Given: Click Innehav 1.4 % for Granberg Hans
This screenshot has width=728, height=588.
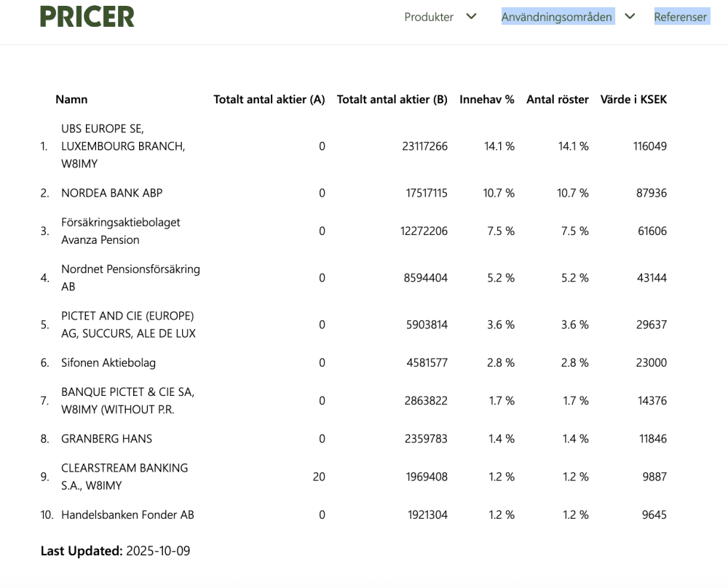Looking at the screenshot, I should click(x=502, y=439).
